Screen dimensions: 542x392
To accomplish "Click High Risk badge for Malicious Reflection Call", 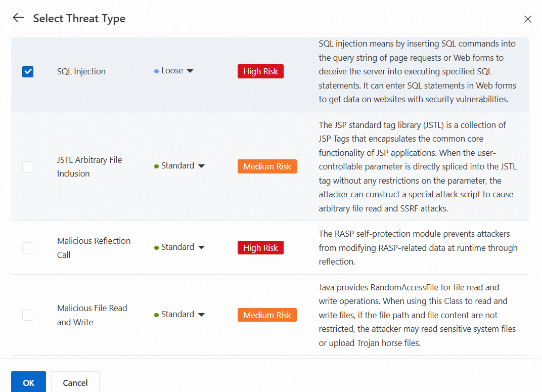I will [x=260, y=248].
